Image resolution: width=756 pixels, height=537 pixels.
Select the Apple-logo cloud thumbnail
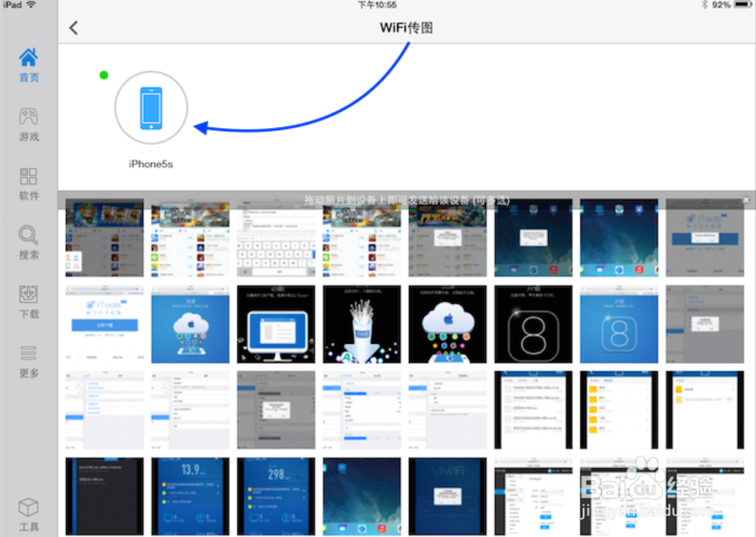point(448,324)
